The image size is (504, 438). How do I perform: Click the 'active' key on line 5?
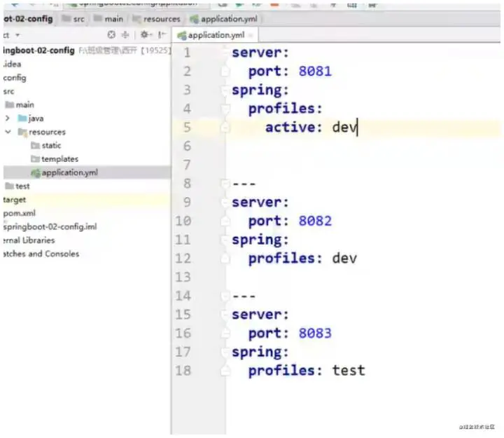[x=290, y=128]
